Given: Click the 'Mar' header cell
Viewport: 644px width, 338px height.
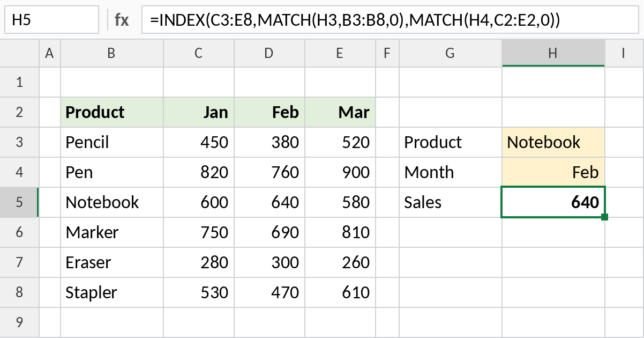Looking at the screenshot, I should (x=340, y=112).
